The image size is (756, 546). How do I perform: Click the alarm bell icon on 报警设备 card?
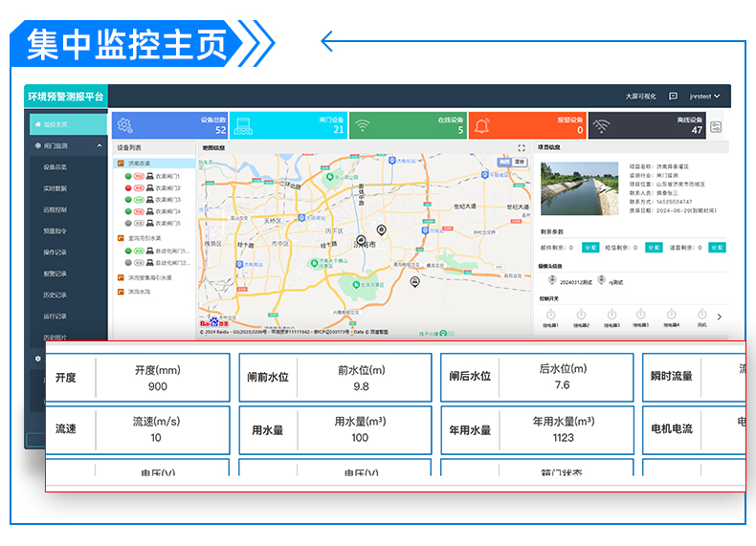481,125
